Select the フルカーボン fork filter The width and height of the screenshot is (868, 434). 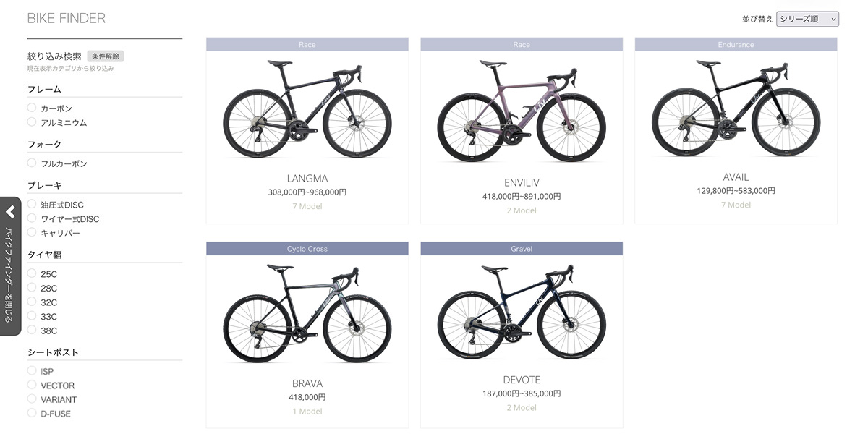[x=32, y=163]
